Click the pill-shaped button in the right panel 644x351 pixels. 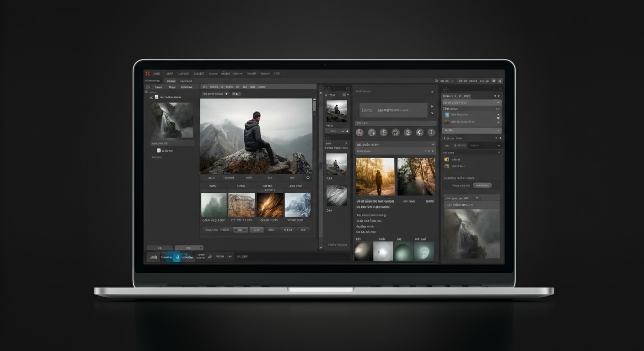click(483, 186)
